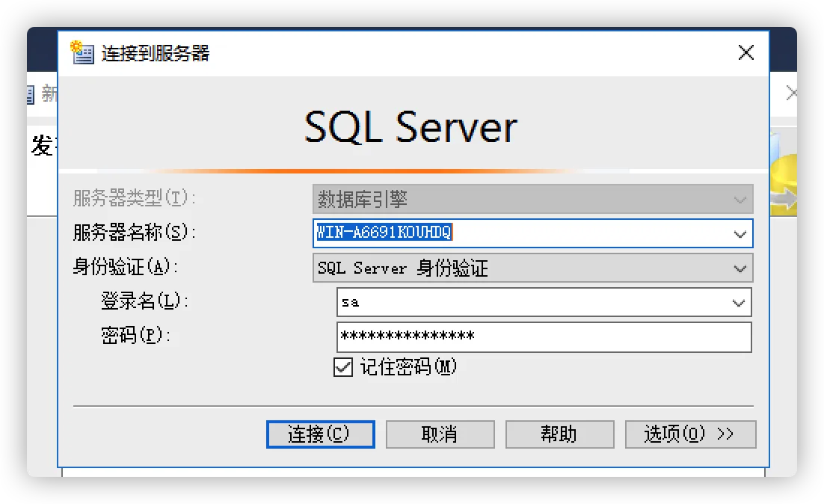The width and height of the screenshot is (824, 504).
Task: Click into the 密码 password field
Action: click(544, 336)
